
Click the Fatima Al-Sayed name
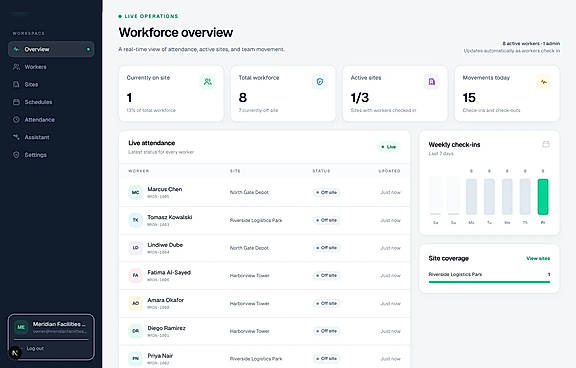[x=169, y=273]
